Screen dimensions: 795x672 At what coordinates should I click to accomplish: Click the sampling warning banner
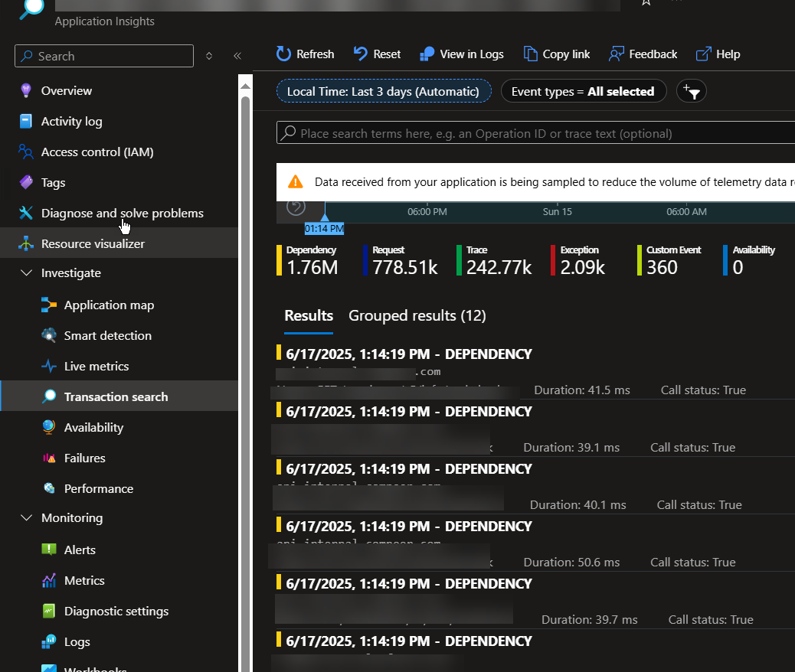pos(535,182)
